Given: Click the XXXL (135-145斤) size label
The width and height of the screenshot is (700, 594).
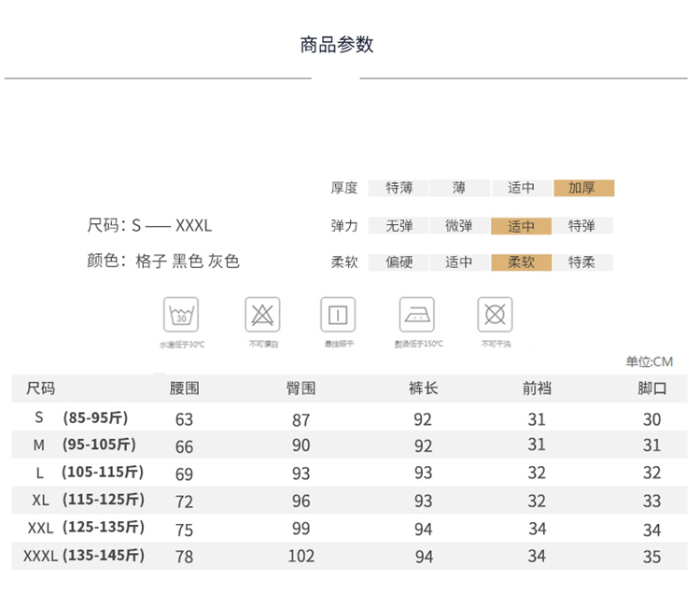Looking at the screenshot, I should point(84,556).
